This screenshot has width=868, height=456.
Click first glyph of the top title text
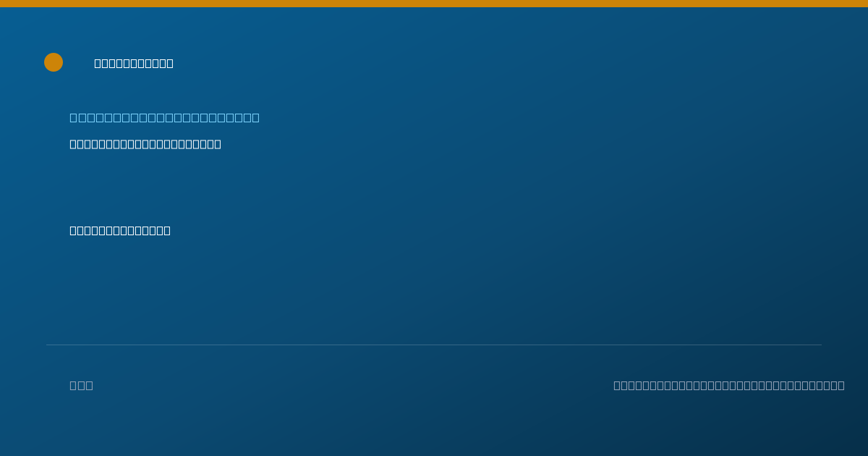click(98, 63)
